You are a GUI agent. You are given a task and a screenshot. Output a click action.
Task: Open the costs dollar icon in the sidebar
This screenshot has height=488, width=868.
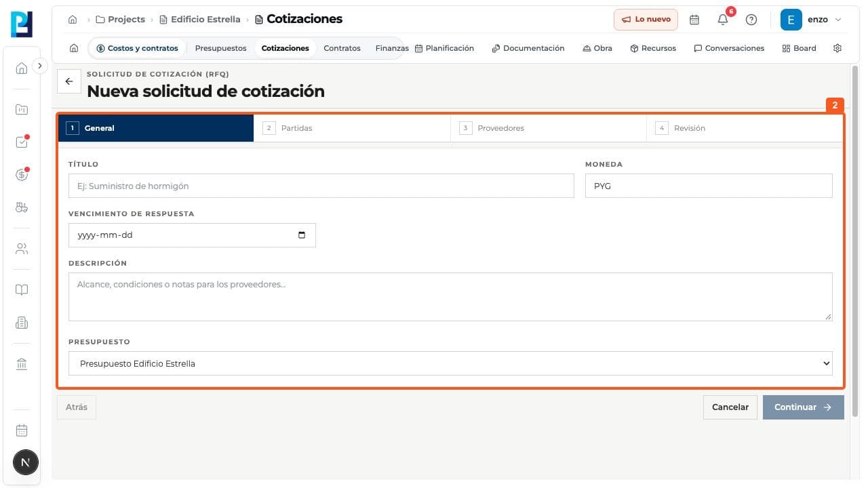click(x=22, y=175)
